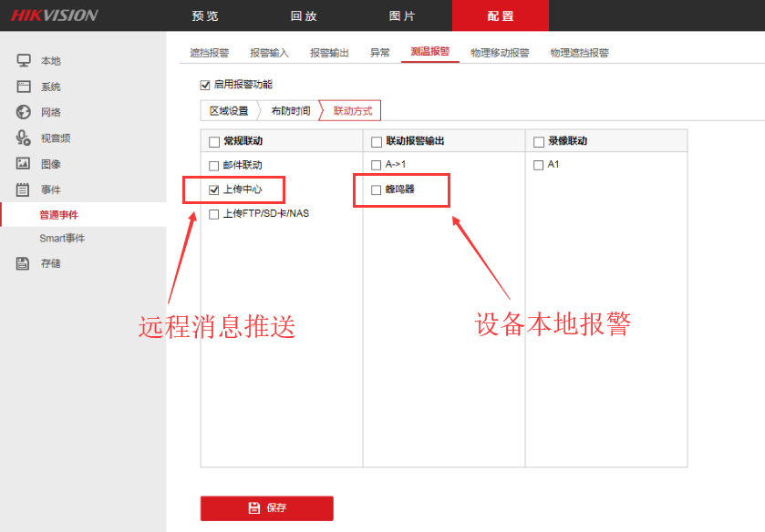Check the 邮件联动 email linkage box
Viewport: 765px width, 532px height.
[214, 165]
